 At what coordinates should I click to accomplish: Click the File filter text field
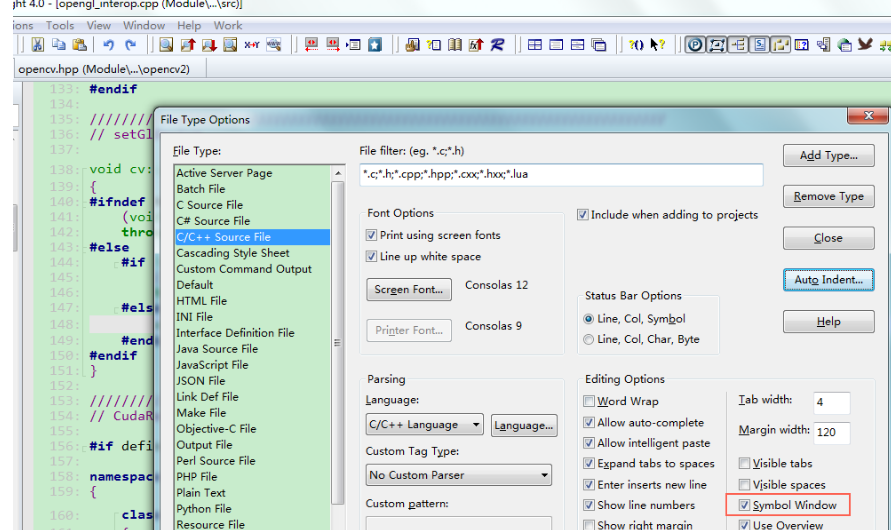pyautogui.click(x=560, y=175)
